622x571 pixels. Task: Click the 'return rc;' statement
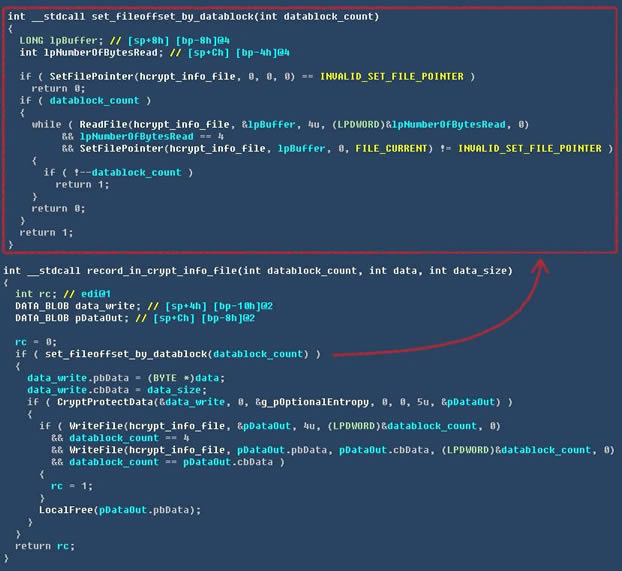coord(44,545)
